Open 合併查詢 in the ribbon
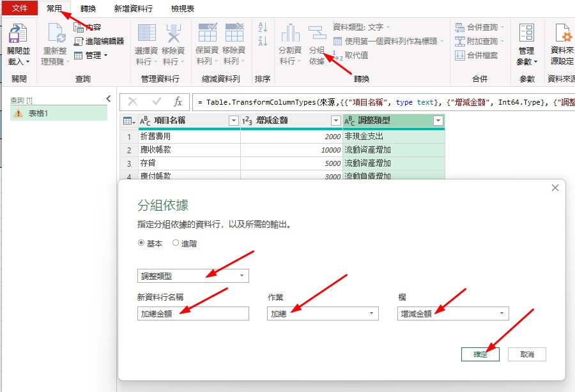The image size is (575, 392). (x=477, y=27)
